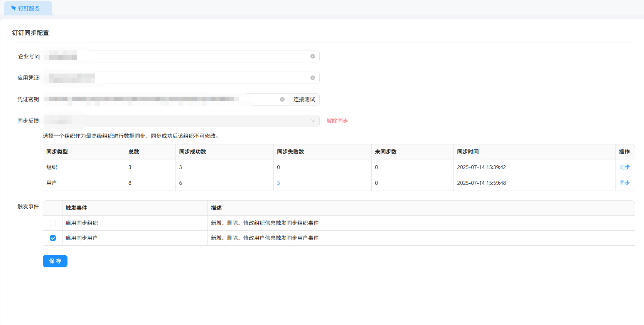Click the red 解除同步 link
The image size is (644, 325).
click(x=337, y=121)
